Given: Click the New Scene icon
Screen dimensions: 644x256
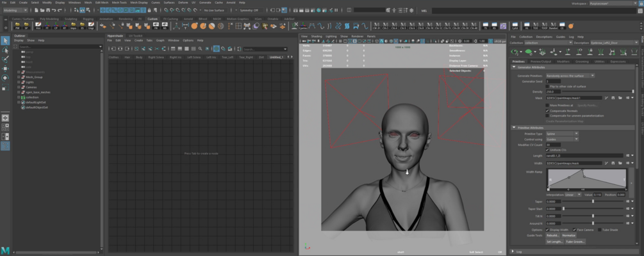Looking at the screenshot, I should pyautogui.click(x=37, y=10).
